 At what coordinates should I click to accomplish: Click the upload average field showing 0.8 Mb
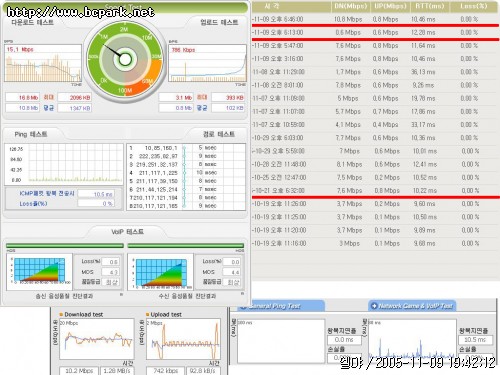pyautogui.click(x=176, y=108)
